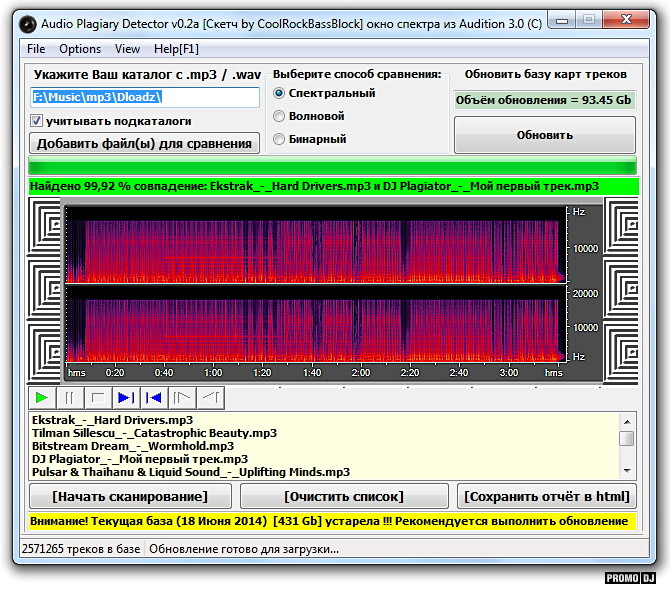Open the Options menu
670x598 pixels.
coord(80,49)
